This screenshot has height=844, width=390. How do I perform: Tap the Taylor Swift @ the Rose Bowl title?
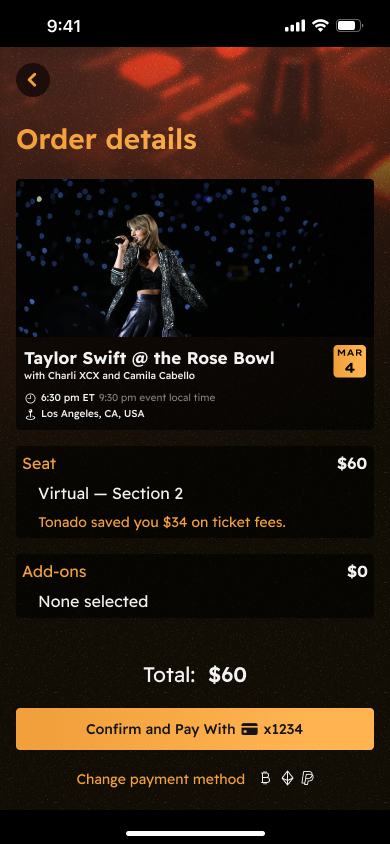[150, 358]
